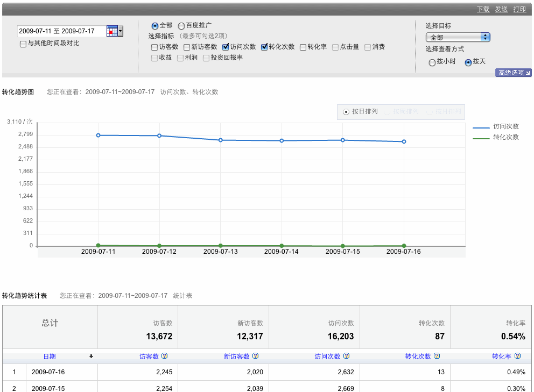Expand the 高级选项 panel

click(x=513, y=73)
